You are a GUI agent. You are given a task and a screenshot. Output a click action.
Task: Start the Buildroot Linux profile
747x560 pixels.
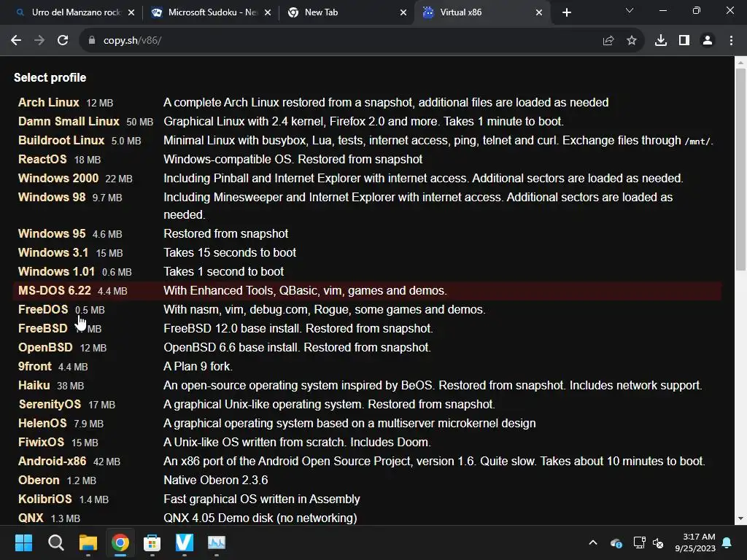click(x=61, y=141)
